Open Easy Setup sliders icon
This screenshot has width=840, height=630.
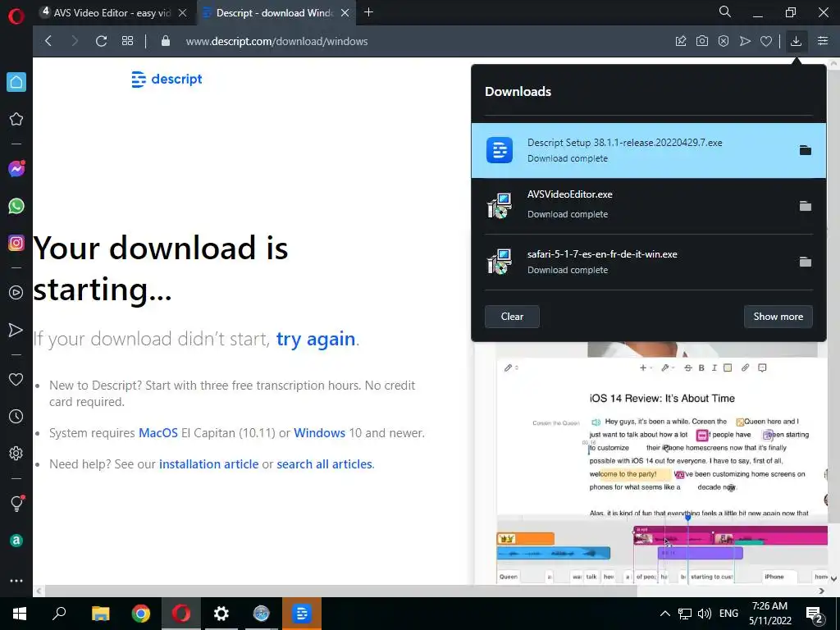click(x=823, y=41)
